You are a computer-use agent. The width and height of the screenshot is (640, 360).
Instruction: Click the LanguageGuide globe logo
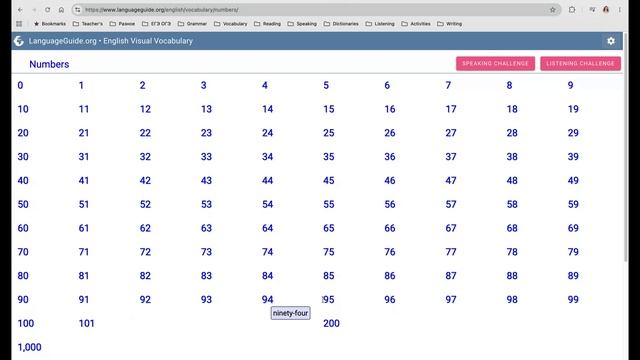pos(19,41)
